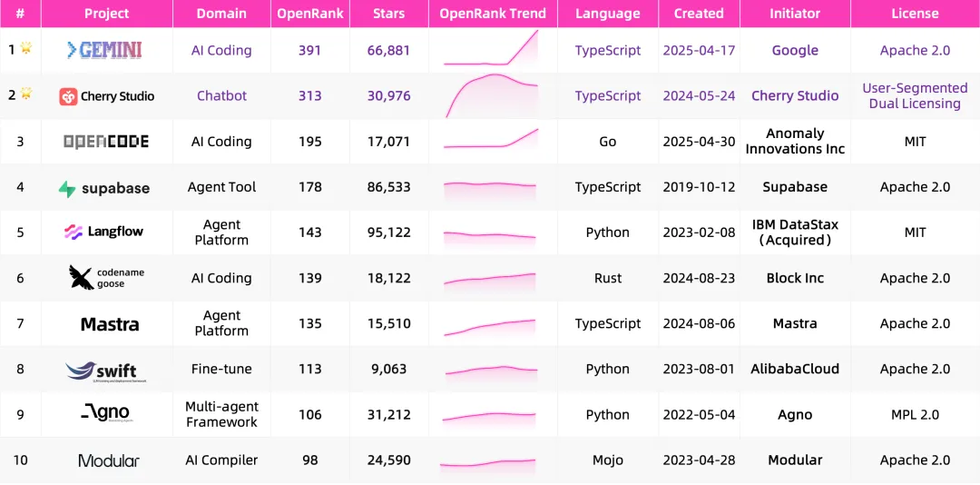
Task: Click the 'Anomaly Innovations Inc' initiator
Action: [795, 142]
